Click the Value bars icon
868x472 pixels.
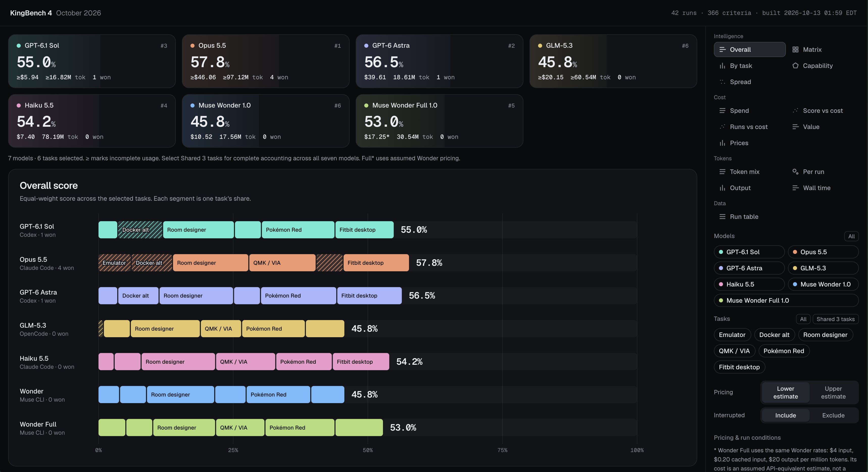(x=795, y=127)
